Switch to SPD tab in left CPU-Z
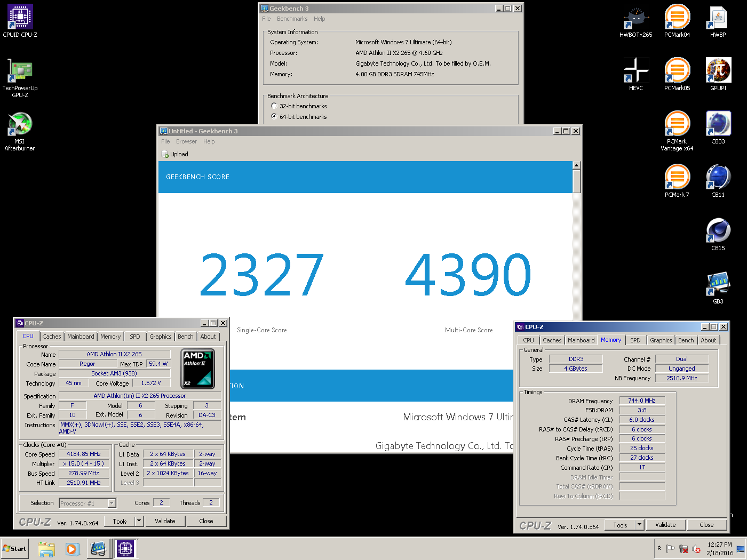Viewport: 747px width, 560px height. (x=135, y=337)
